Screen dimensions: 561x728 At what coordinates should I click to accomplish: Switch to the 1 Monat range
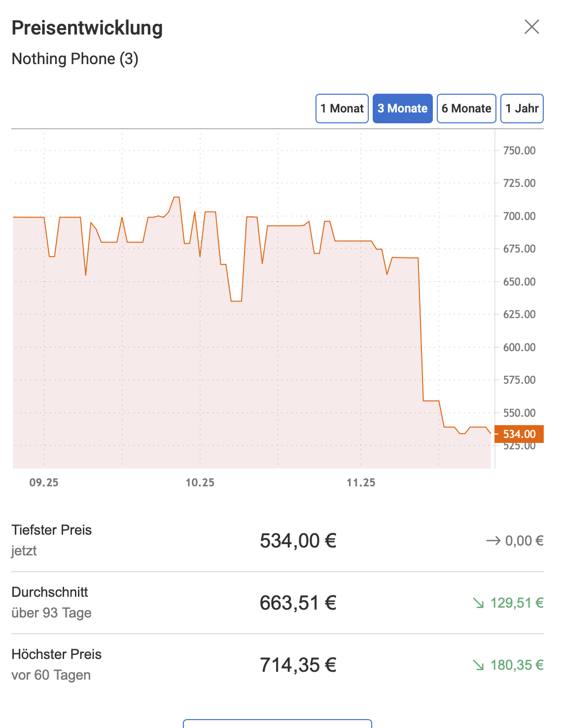click(x=342, y=109)
